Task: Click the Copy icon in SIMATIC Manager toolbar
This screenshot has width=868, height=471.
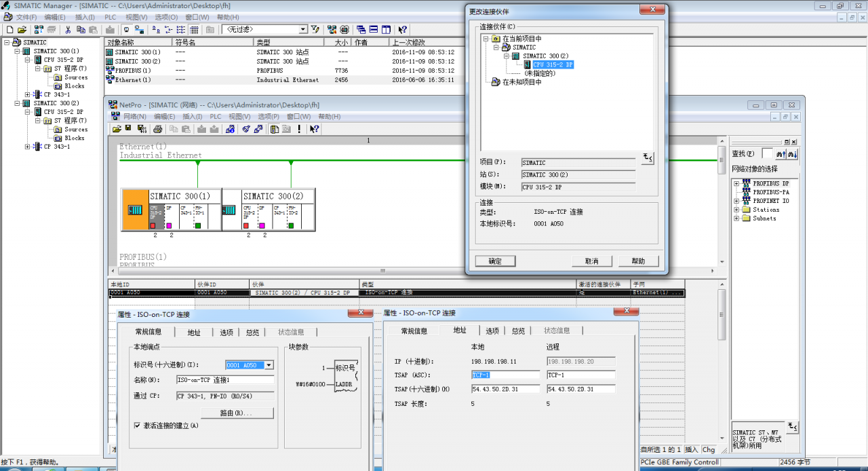Action: 81,30
